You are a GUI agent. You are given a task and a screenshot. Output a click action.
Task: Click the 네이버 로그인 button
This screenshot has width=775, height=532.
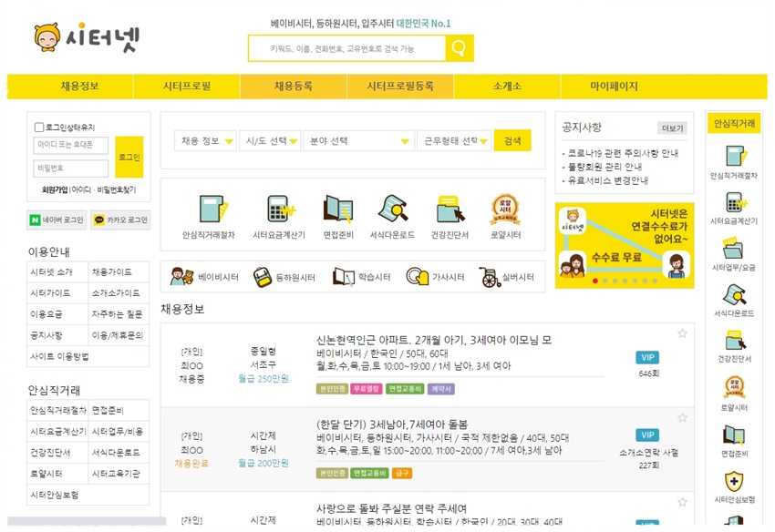[x=57, y=220]
